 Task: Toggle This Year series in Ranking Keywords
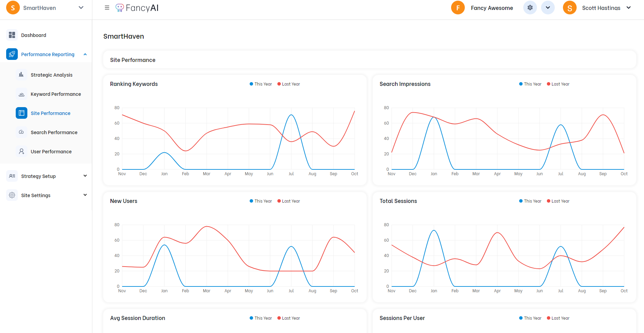click(x=261, y=84)
